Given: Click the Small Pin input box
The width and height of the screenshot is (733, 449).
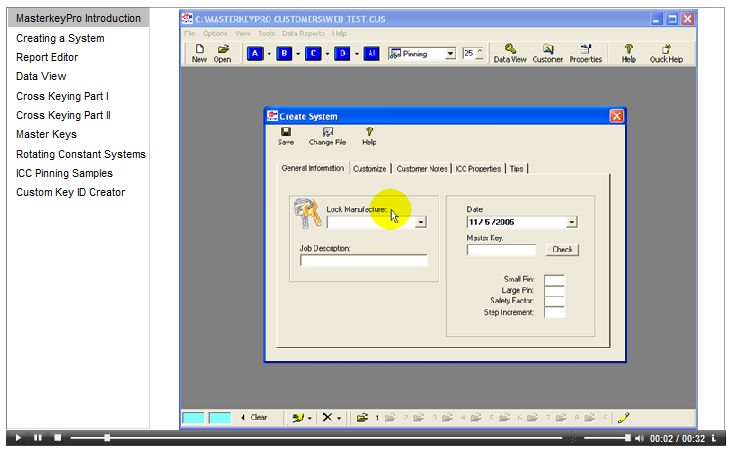Looking at the screenshot, I should (554, 280).
